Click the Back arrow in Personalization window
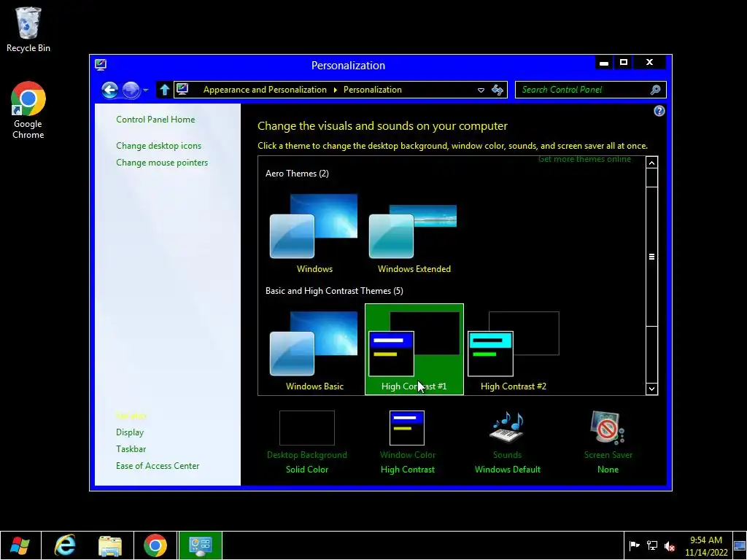Image resolution: width=747 pixels, height=560 pixels. (x=109, y=90)
